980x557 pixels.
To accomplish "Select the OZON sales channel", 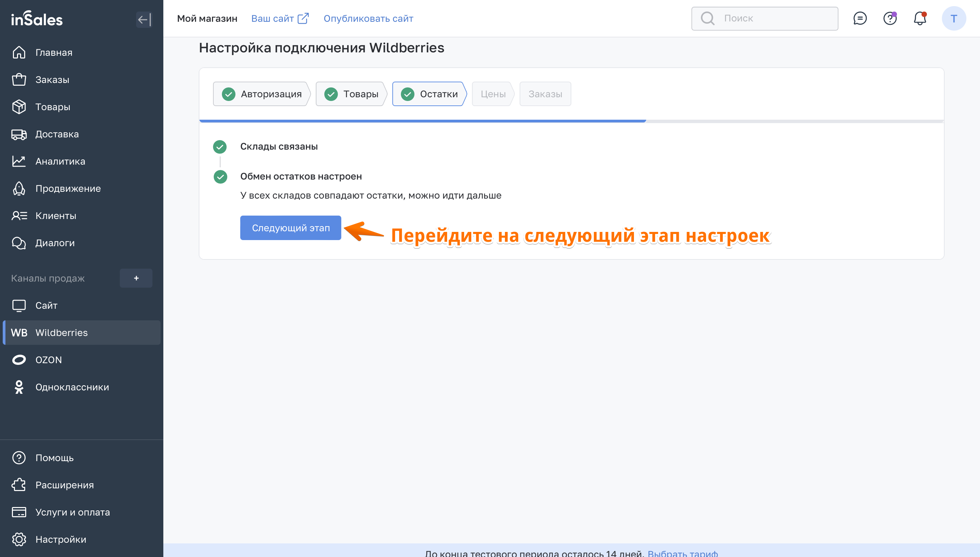I will point(48,360).
